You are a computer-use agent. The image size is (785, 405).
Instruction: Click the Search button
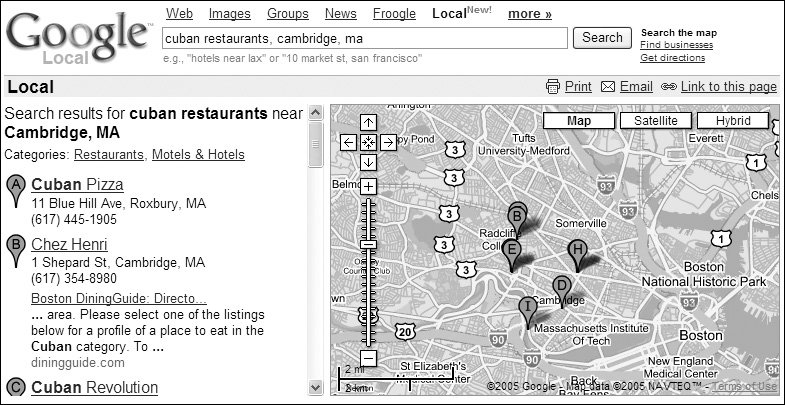(x=602, y=38)
